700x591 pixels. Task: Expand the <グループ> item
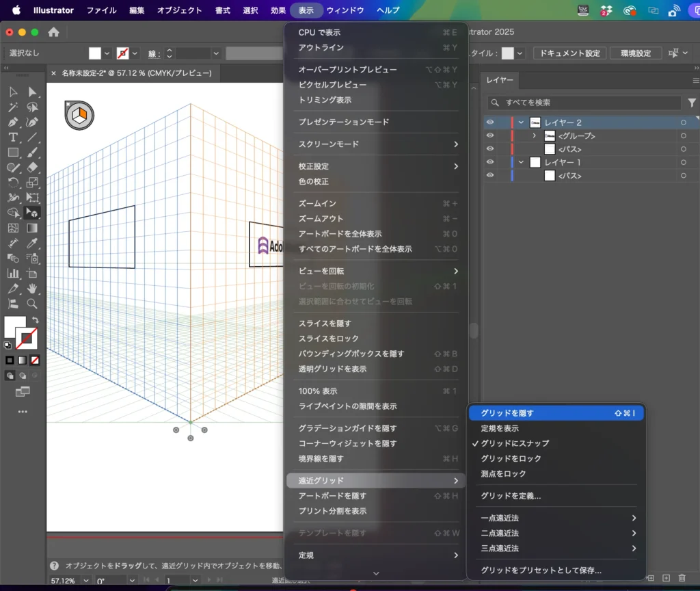click(x=535, y=136)
